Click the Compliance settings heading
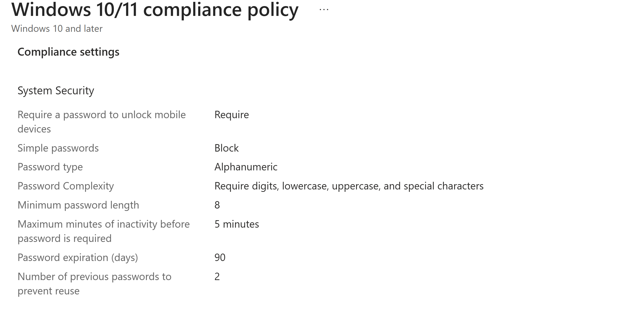 68,52
